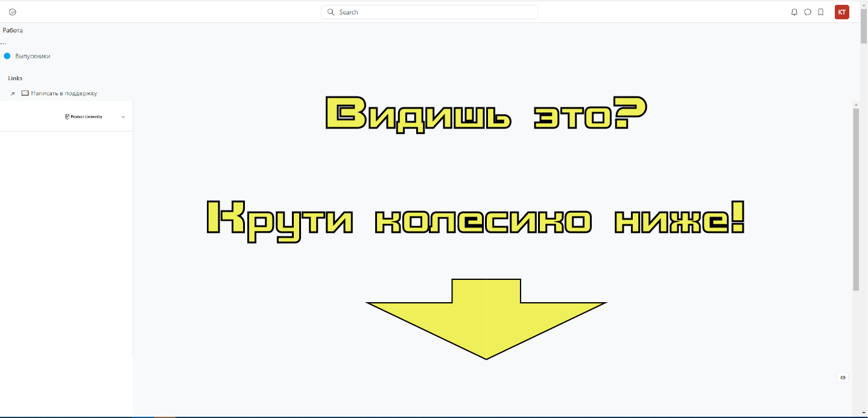Click the scrollbar up arrow

(x=855, y=103)
